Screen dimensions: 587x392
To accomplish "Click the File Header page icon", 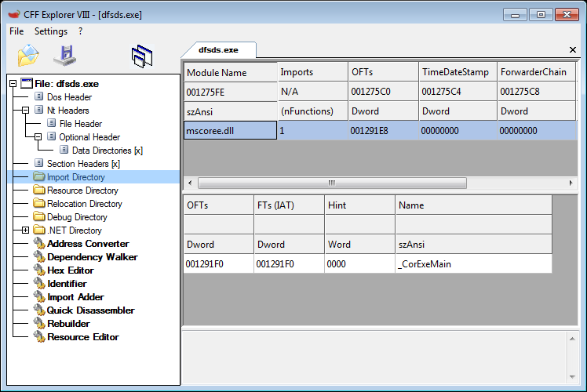I will pyautogui.click(x=52, y=123).
